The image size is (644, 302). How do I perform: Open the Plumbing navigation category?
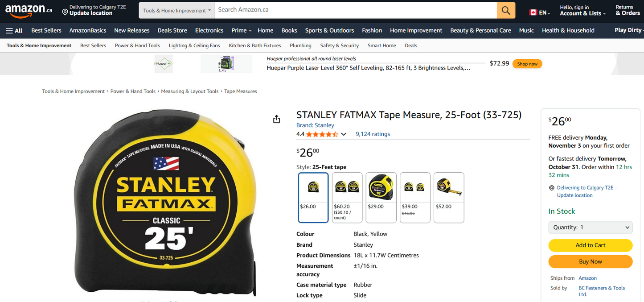[300, 45]
